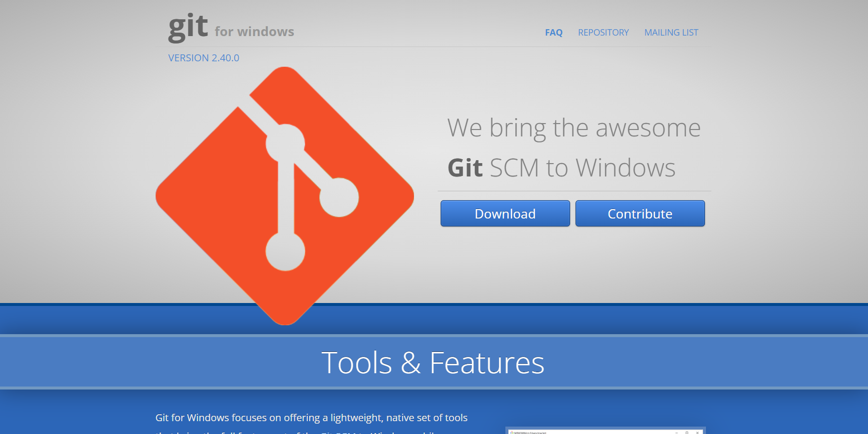The height and width of the screenshot is (434, 868).
Task: Open the Mailing List link
Action: 671,33
